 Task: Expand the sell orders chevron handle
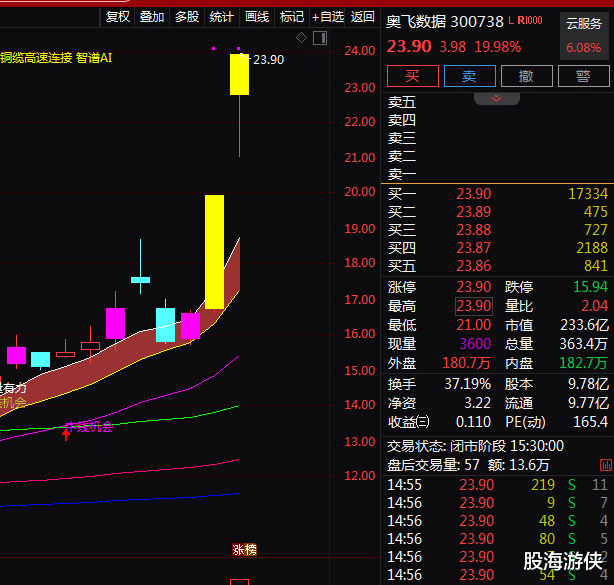[497, 98]
